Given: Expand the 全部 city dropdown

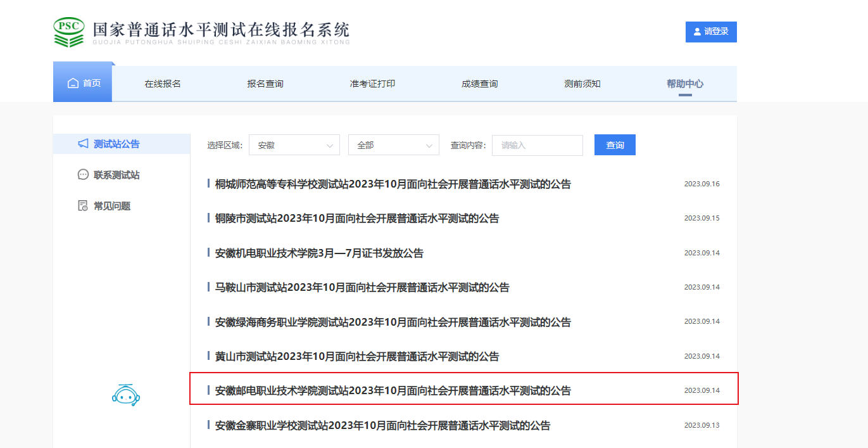Looking at the screenshot, I should (394, 145).
